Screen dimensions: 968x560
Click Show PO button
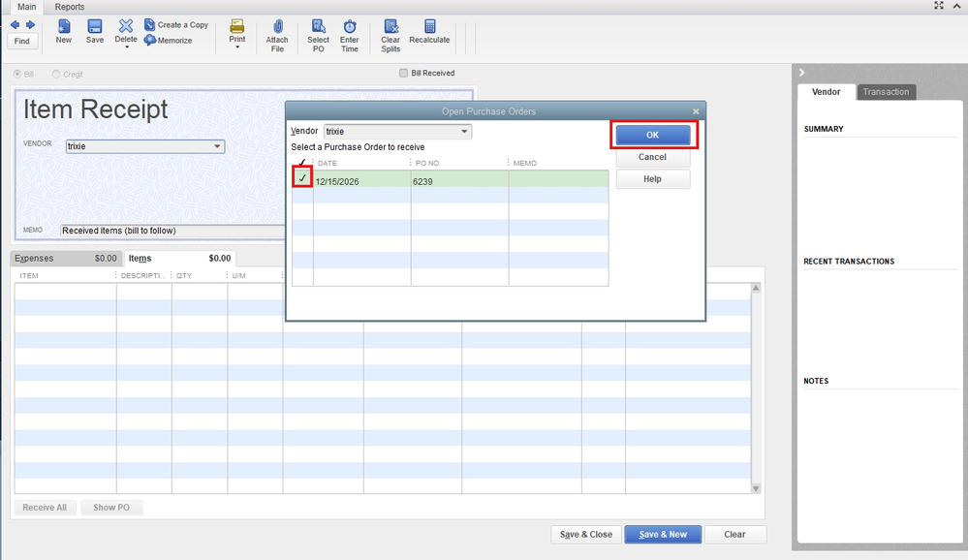111,508
